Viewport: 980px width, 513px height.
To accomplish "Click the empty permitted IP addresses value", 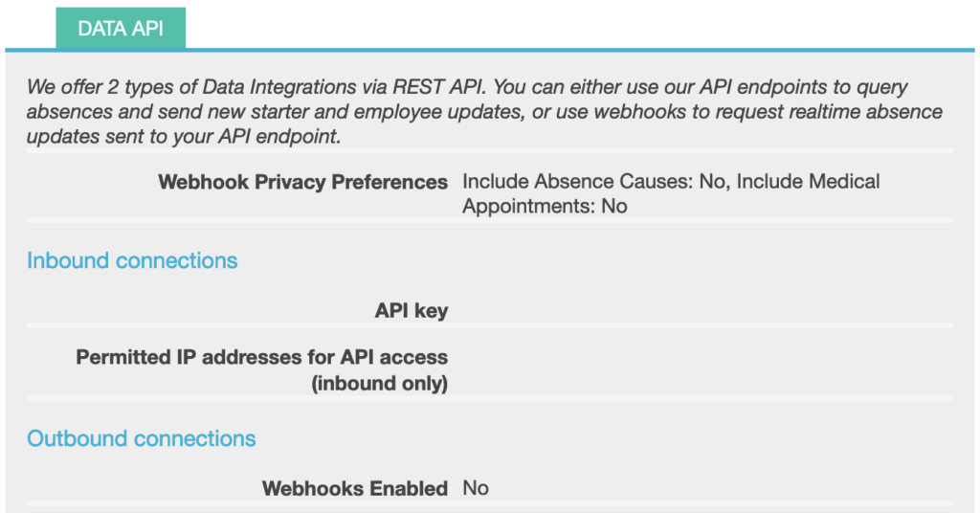I will point(707,369).
